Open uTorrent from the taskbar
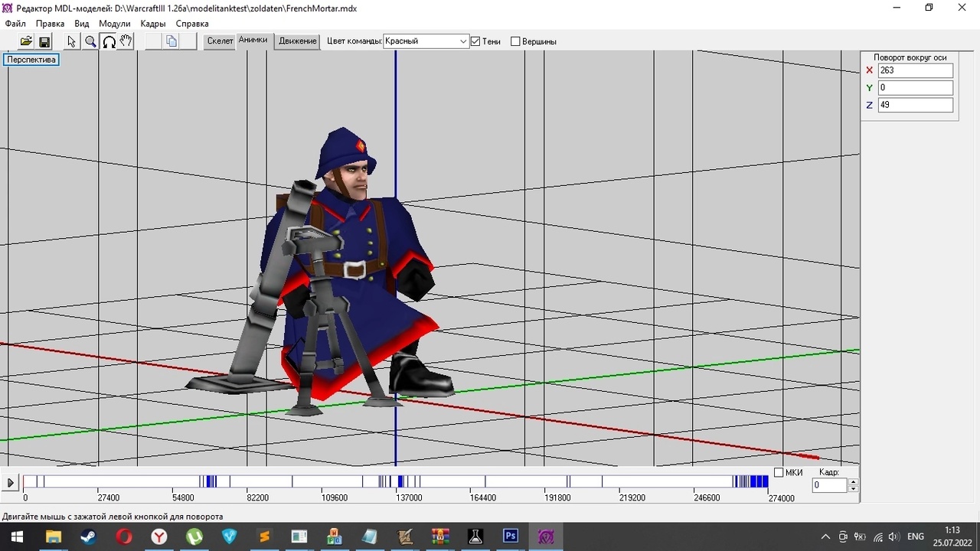980x551 pixels. 194,536
